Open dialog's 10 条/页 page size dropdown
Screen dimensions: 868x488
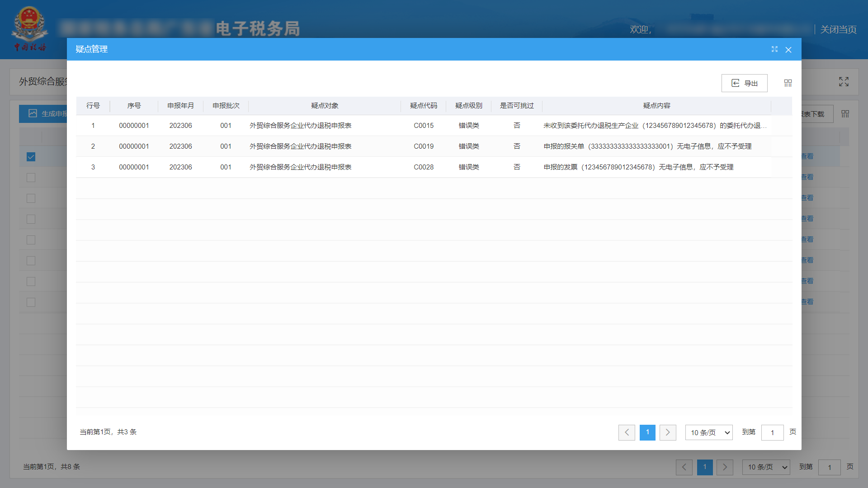point(709,432)
